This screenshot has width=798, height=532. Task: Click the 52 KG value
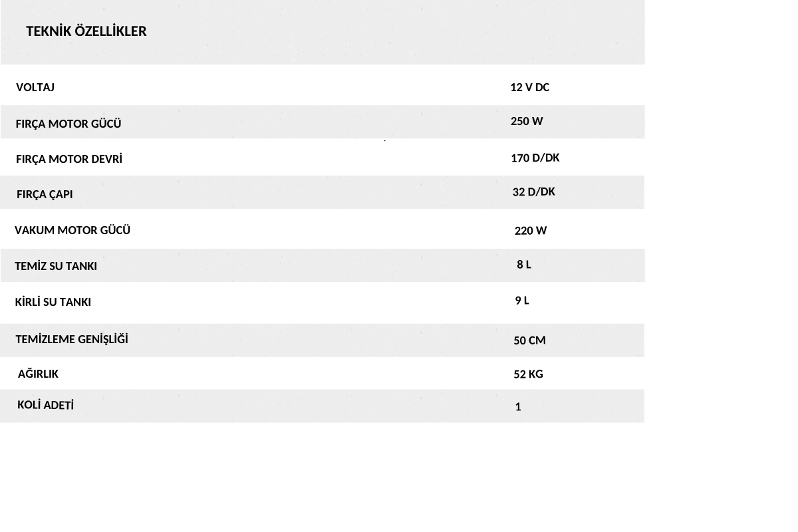pos(528,374)
